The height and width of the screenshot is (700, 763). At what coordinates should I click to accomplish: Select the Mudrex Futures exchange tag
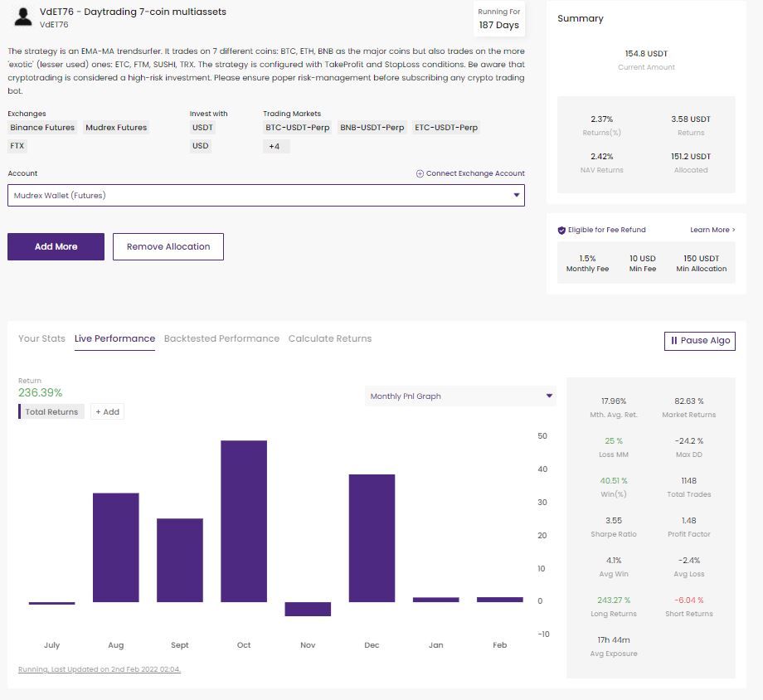click(116, 128)
